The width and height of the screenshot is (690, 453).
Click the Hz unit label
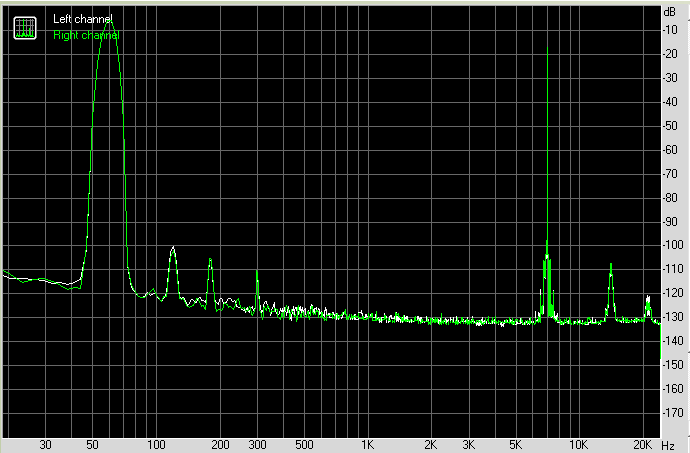pos(669,443)
